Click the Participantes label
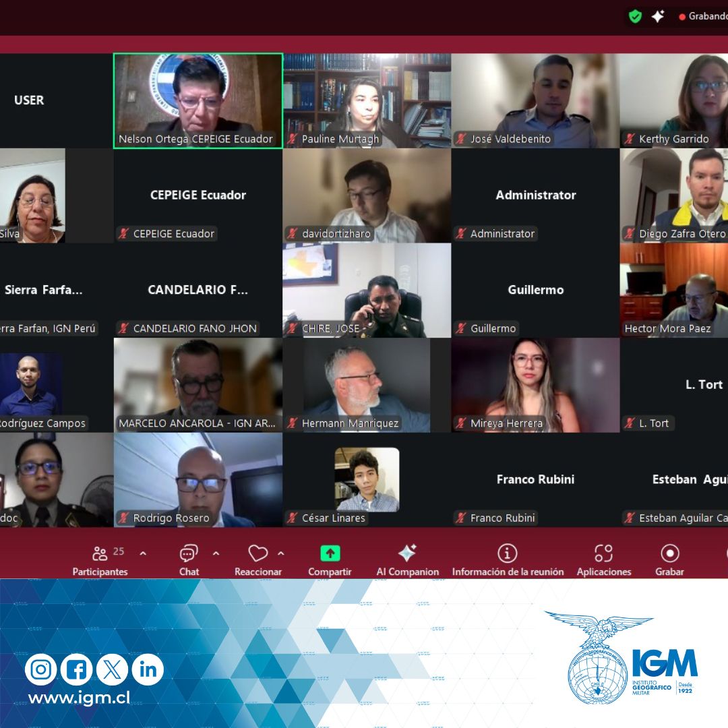Image resolution: width=728 pixels, height=728 pixels. [100, 572]
